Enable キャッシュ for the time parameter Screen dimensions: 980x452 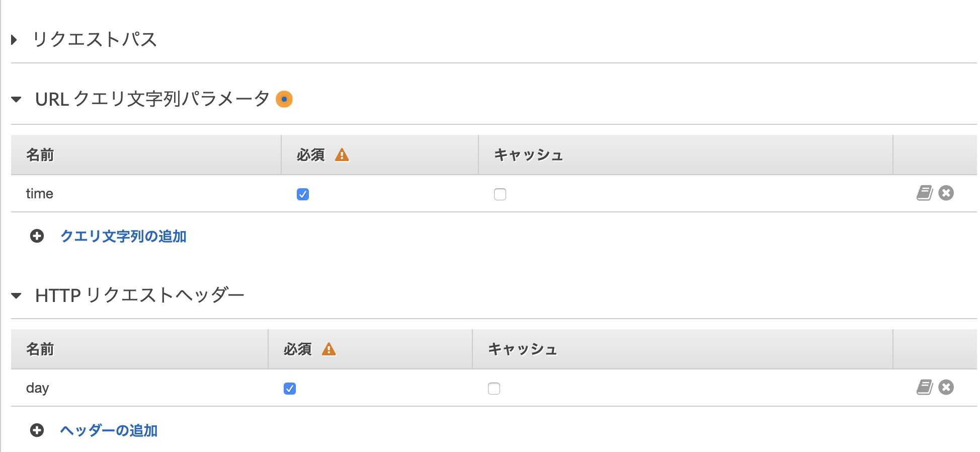pos(500,194)
